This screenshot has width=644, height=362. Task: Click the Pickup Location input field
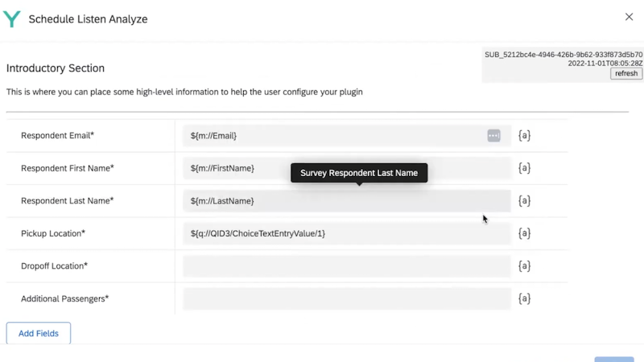[347, 233]
